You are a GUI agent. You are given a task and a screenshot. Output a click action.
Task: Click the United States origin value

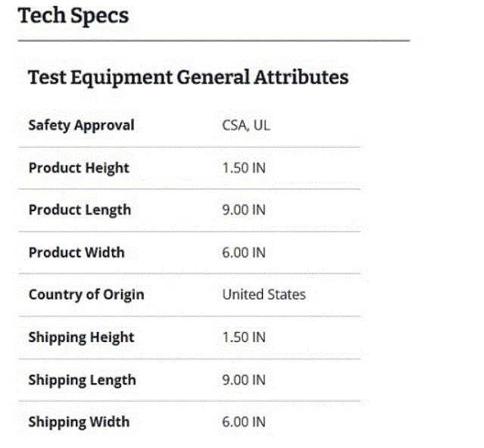click(264, 294)
